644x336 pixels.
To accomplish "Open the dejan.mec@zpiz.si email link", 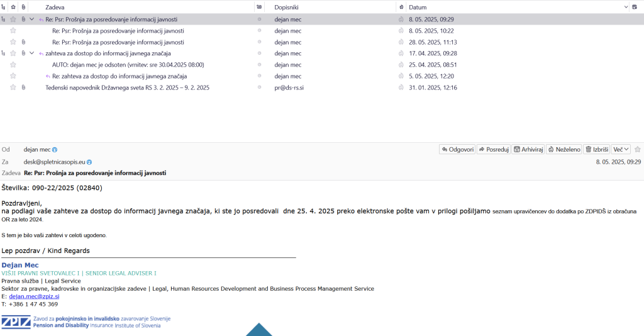I will click(x=34, y=296).
